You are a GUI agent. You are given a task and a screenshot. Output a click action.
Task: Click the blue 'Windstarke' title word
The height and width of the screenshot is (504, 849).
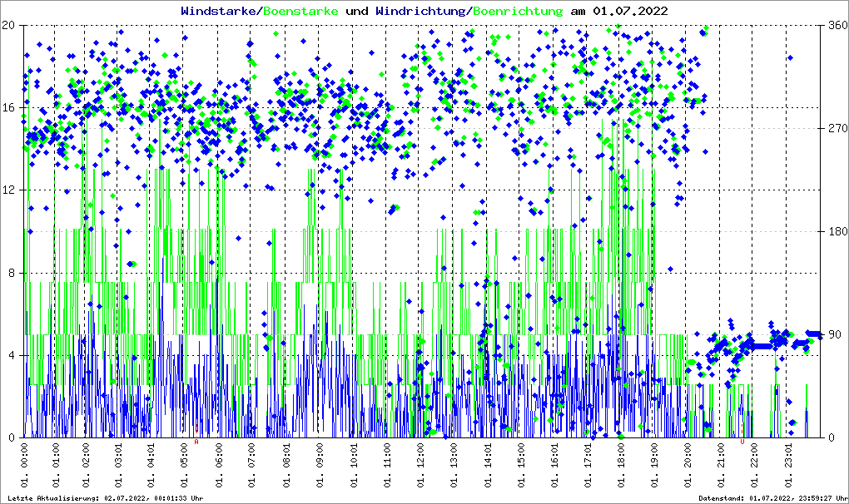pos(220,11)
